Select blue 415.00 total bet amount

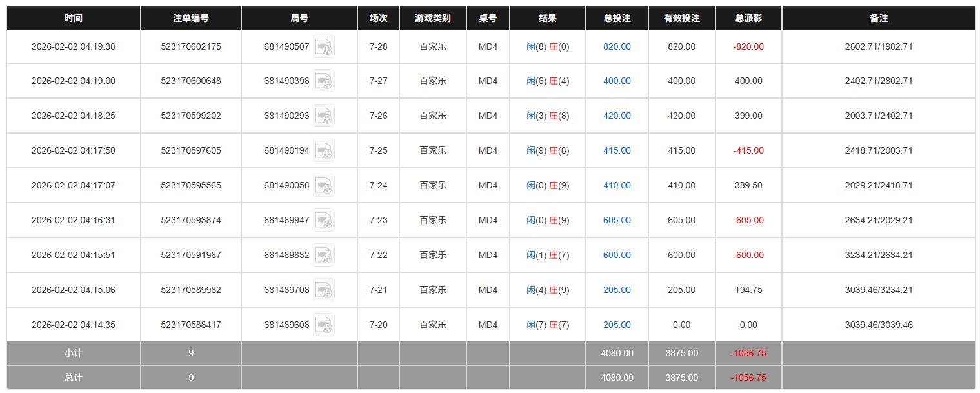[617, 151]
